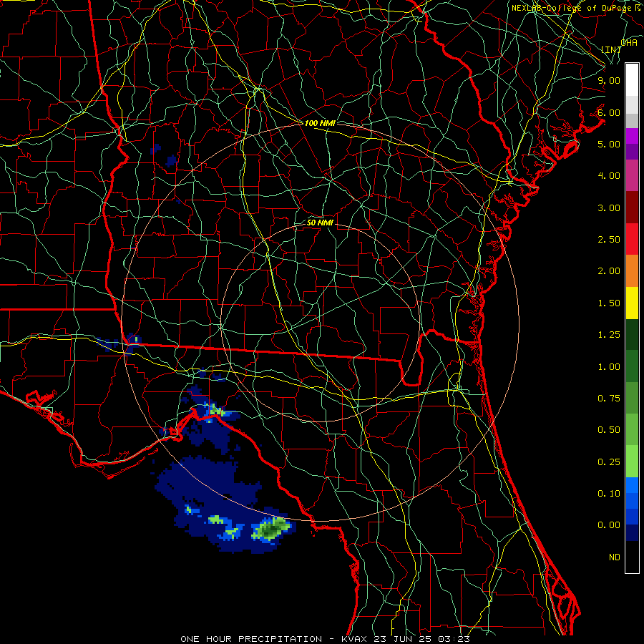Click the 9.00 legend value
The image size is (644, 644).
point(609,80)
